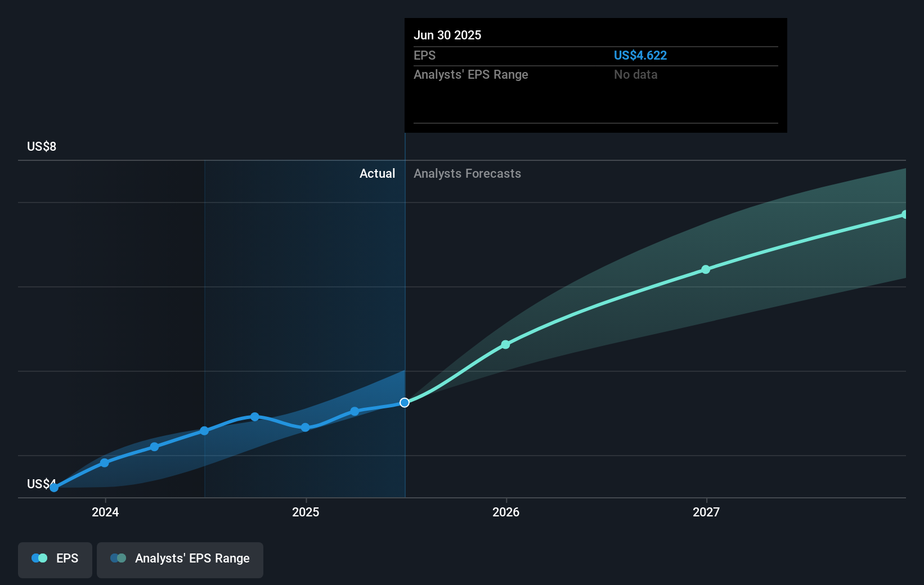
Task: Select the EPS data point at 2024 start
Action: point(105,463)
